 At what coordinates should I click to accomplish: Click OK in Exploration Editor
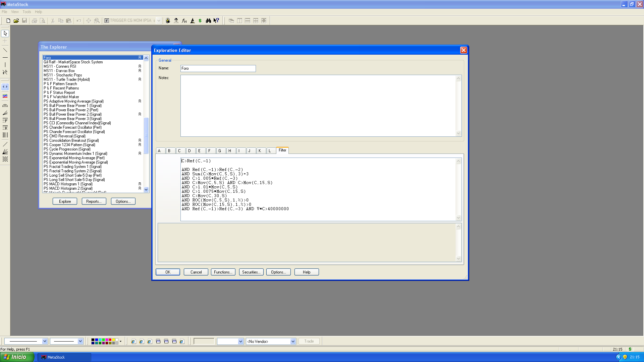click(x=168, y=272)
